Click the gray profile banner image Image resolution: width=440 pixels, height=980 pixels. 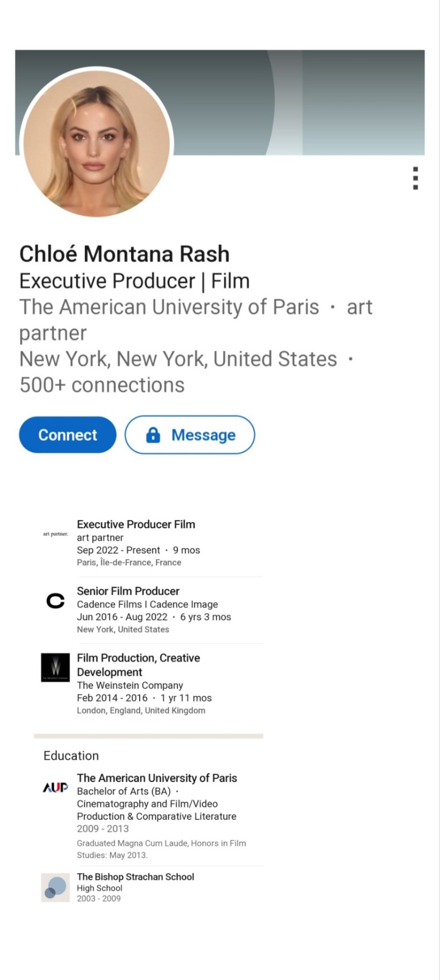click(x=306, y=102)
